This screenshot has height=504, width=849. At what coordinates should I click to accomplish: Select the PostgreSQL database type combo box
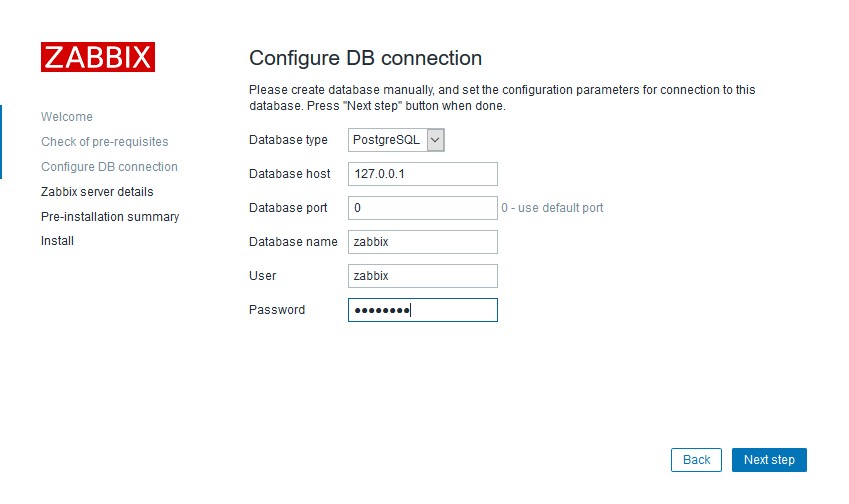click(396, 140)
